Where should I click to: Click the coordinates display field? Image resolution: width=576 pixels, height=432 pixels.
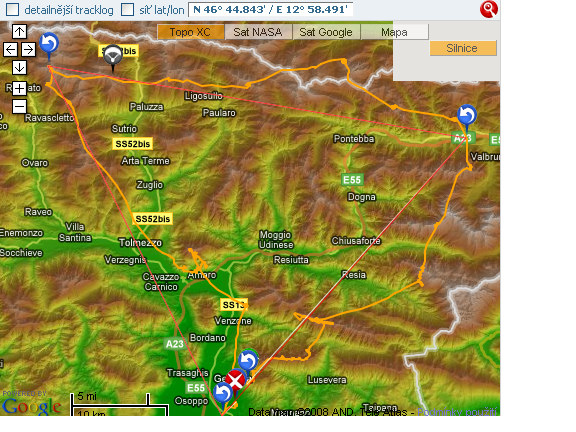tap(270, 10)
